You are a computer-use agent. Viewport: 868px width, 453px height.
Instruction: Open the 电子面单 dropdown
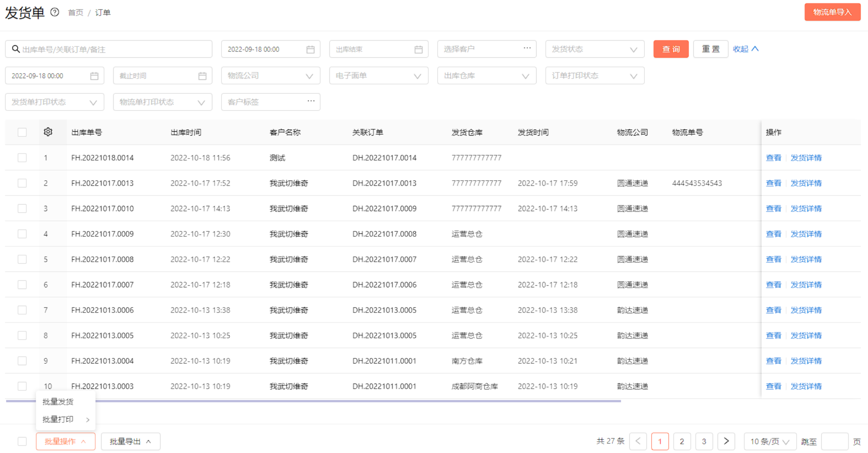[379, 76]
